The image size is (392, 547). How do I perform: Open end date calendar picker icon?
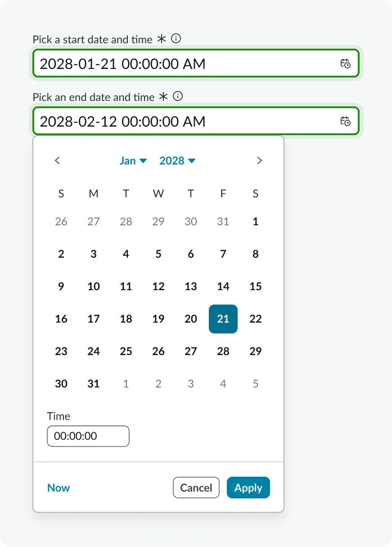[345, 121]
